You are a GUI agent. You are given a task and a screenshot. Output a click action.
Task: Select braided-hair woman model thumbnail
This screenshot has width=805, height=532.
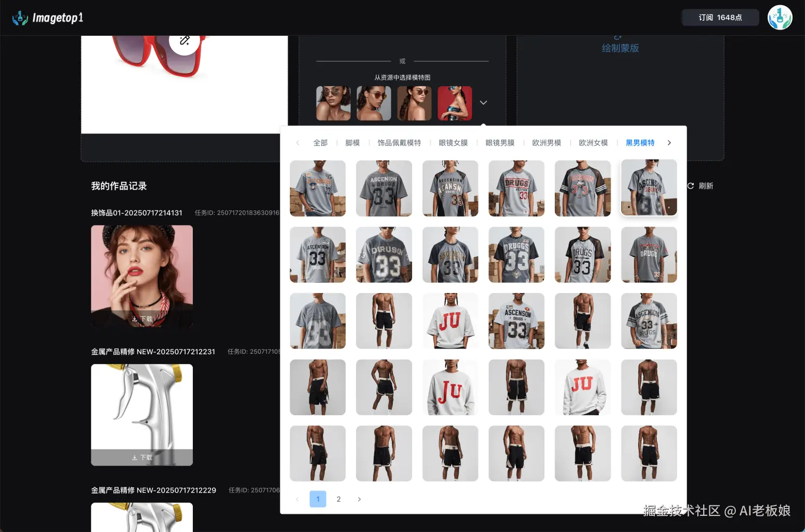tap(414, 103)
